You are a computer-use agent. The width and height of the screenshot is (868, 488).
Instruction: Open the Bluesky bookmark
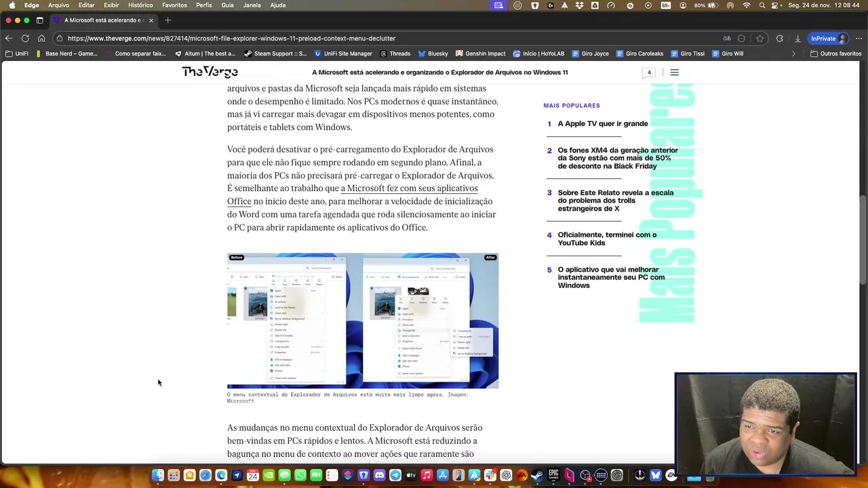433,54
